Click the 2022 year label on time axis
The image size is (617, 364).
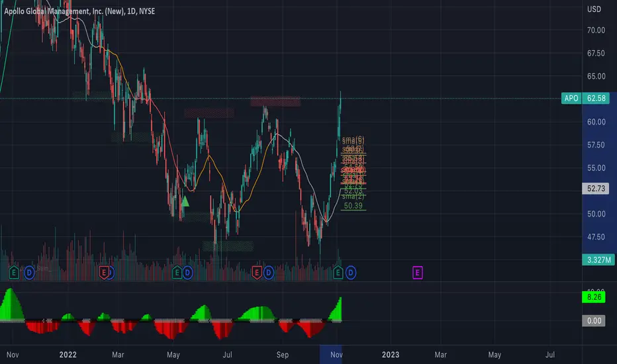coord(68,355)
